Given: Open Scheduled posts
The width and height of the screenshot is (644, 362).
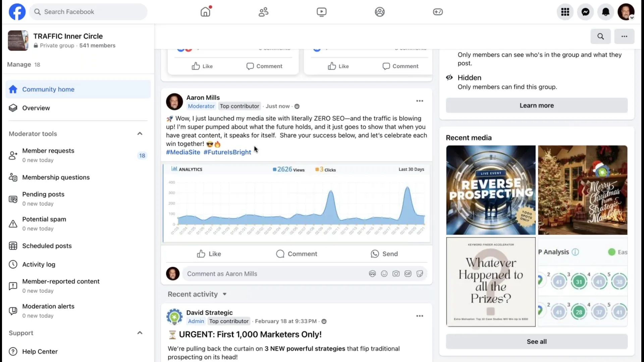Looking at the screenshot, I should pyautogui.click(x=78, y=246).
